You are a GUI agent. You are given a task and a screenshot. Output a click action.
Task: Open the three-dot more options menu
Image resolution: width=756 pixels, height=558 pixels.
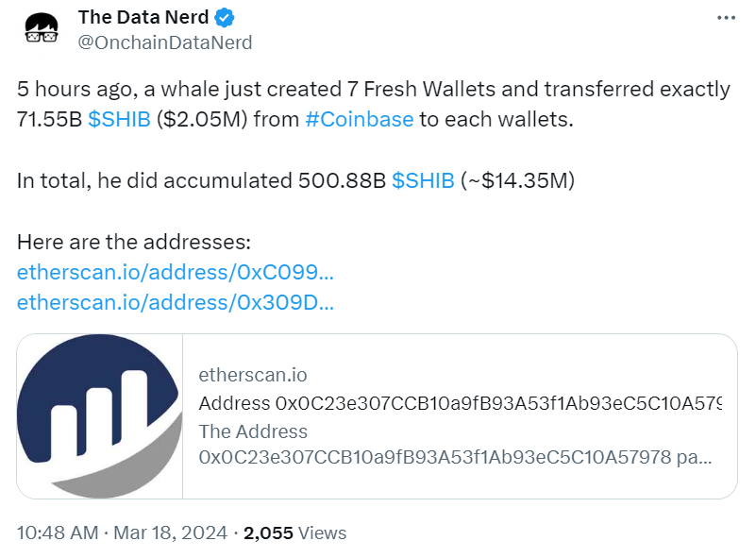tap(726, 18)
